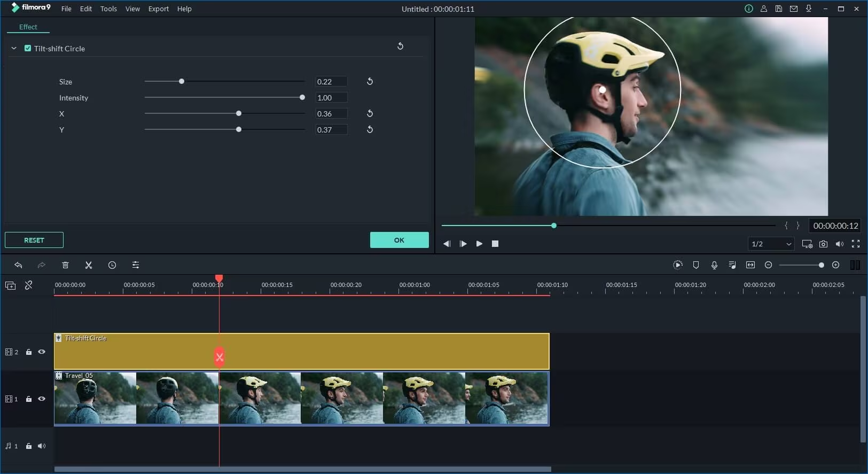Click the X position slider handle
This screenshot has height=474, width=868.
click(x=239, y=113)
